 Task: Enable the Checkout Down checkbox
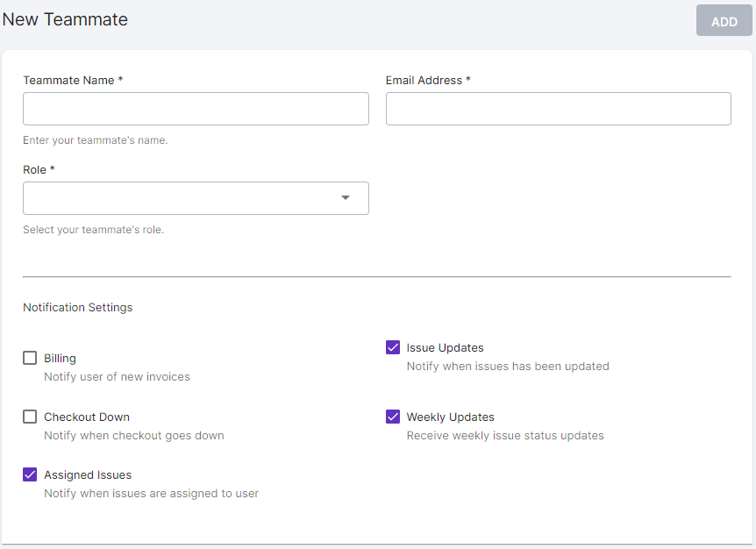click(30, 417)
